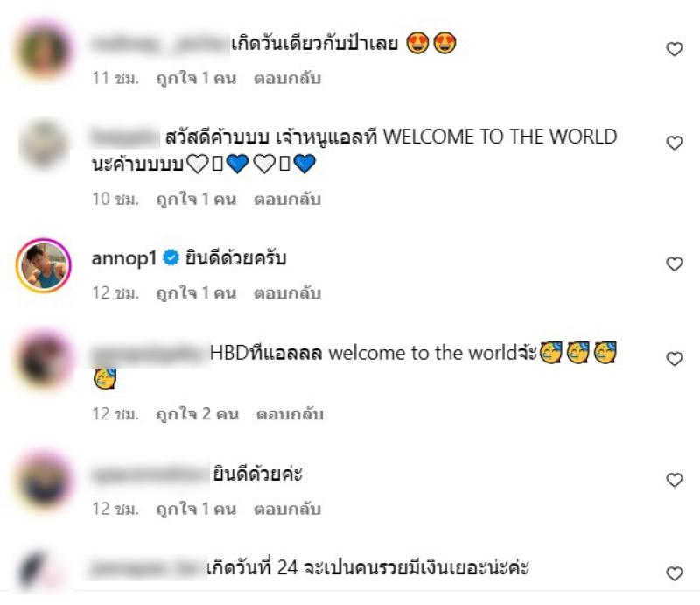View likes 'ถูกใจ 2 คน' on HBD comment

click(x=198, y=414)
